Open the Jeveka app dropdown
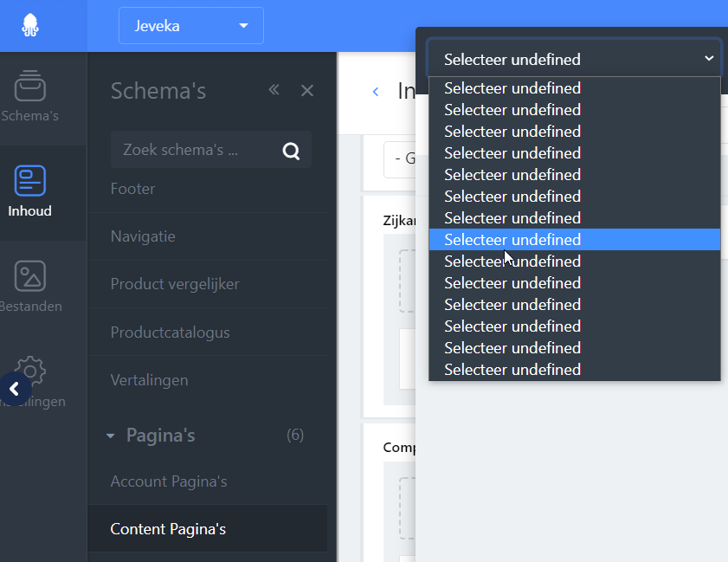Screen dimensions: 728x562 [191, 26]
